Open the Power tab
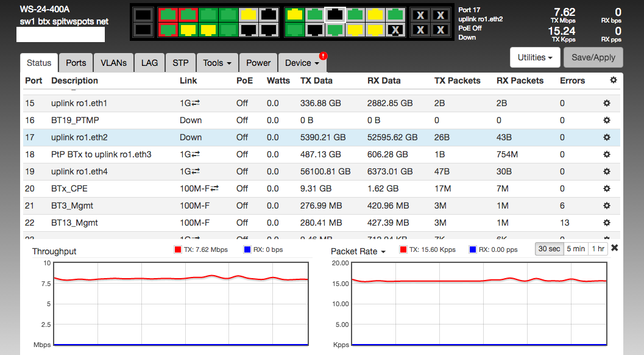 coord(258,63)
